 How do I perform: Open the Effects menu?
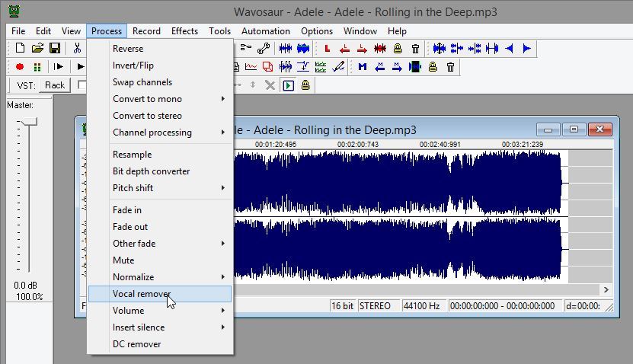[x=184, y=31]
